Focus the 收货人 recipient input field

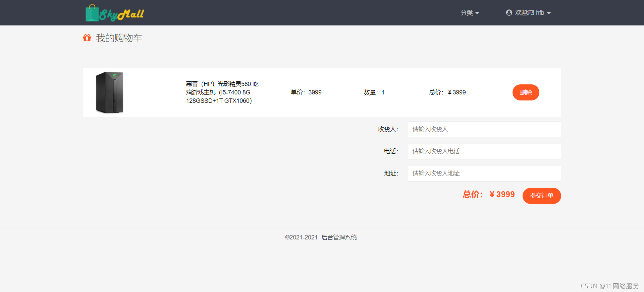(x=484, y=129)
